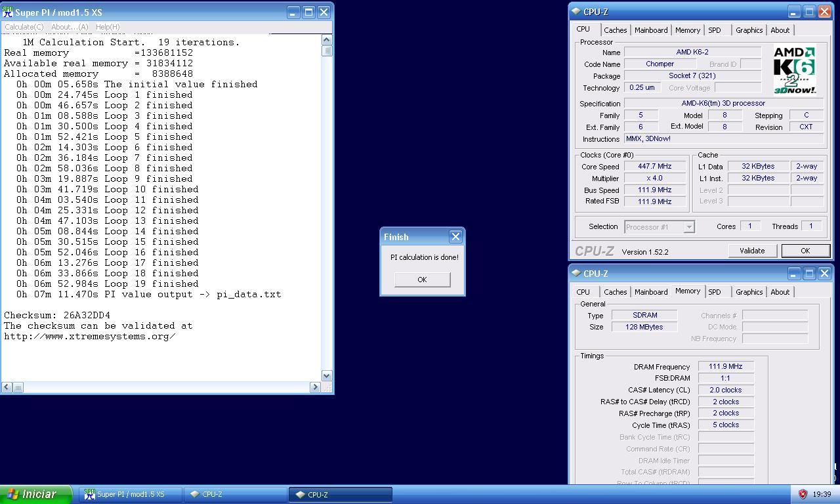
Task: Click the 447.7 MHz core speed value
Action: click(x=654, y=166)
